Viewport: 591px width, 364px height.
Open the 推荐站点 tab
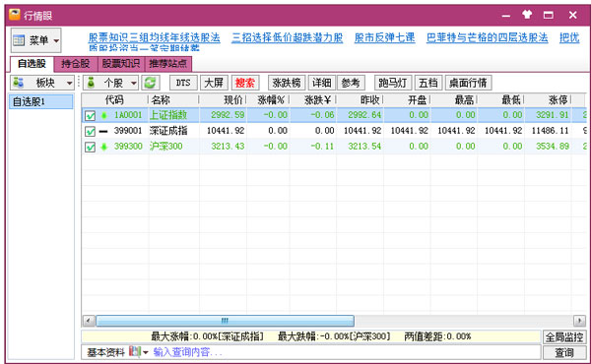[168, 64]
